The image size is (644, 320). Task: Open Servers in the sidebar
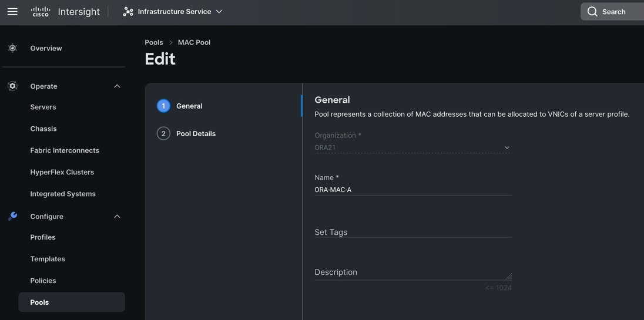click(x=43, y=107)
